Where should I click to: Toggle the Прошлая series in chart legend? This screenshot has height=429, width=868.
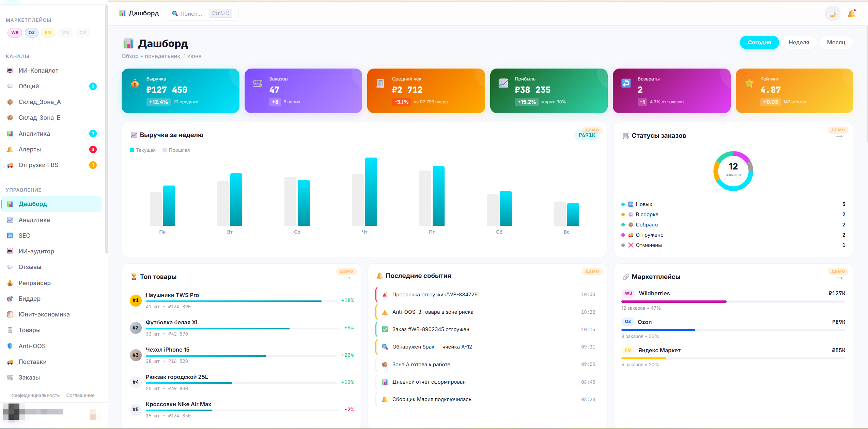pos(176,150)
